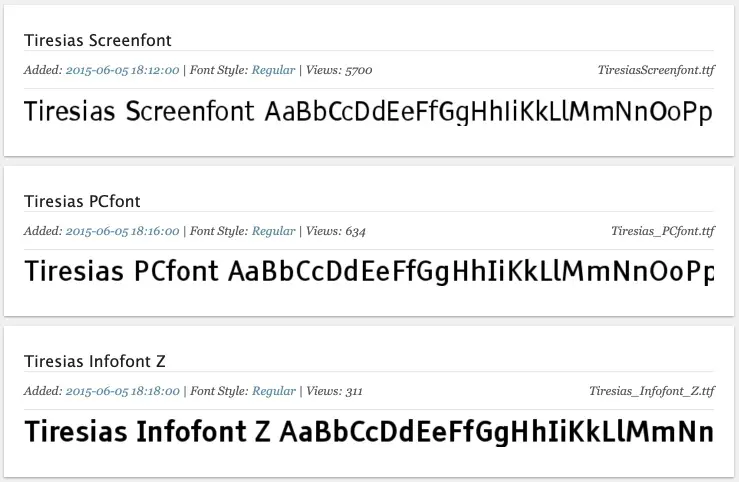Viewport: 739px width, 482px height.
Task: Click the Views: 311 count
Action: coord(335,391)
